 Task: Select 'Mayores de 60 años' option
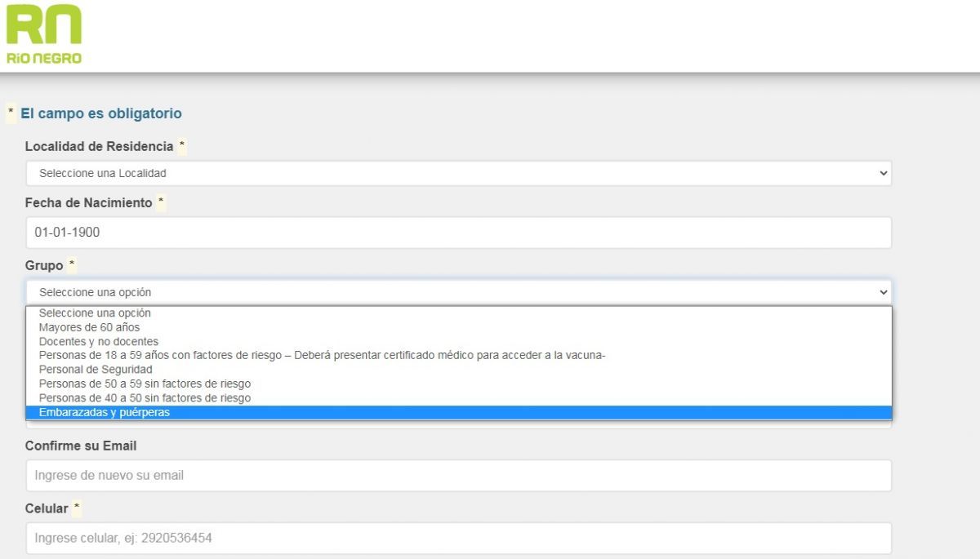click(x=89, y=327)
